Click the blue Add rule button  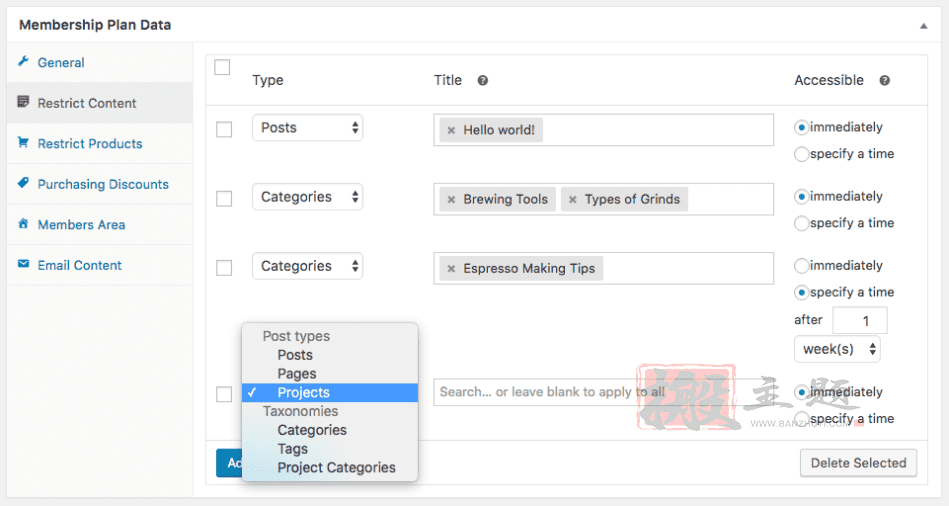[x=229, y=463]
